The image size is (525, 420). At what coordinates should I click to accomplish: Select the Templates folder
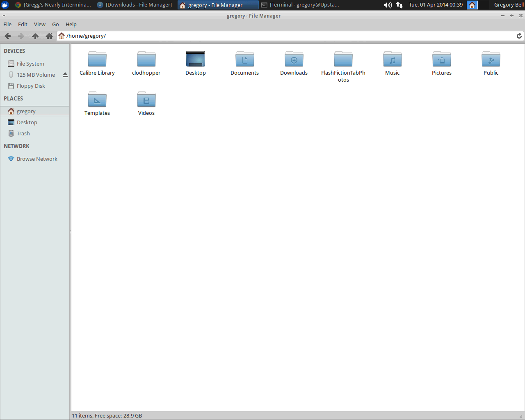coord(97,103)
